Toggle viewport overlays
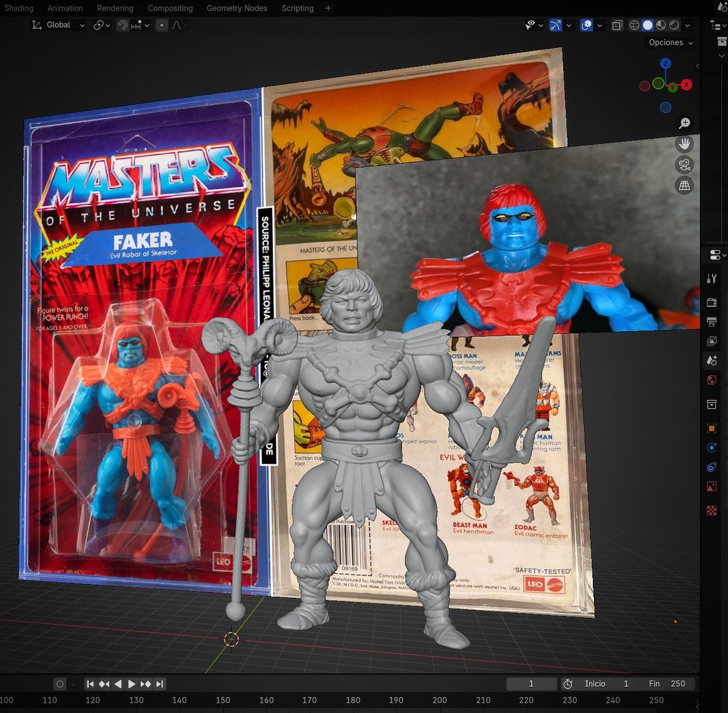 tap(586, 25)
